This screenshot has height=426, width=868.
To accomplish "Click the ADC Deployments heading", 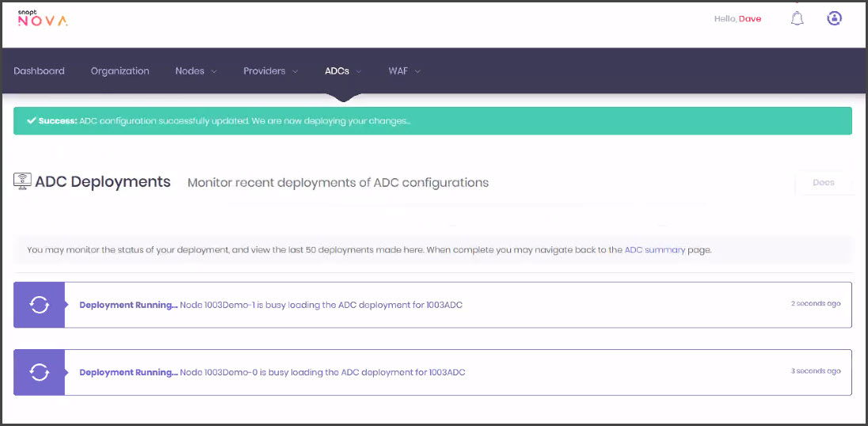I will [x=103, y=181].
